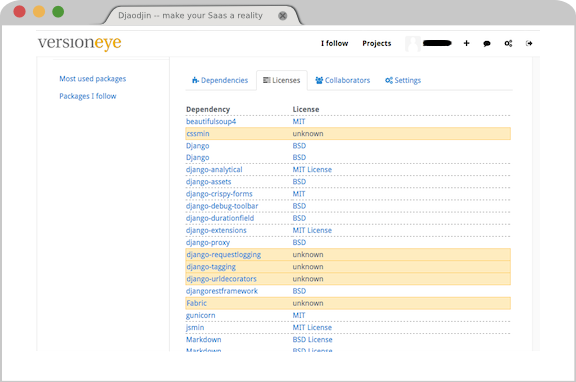Screen dimensions: 576x382
Task: Click the License column header
Action: 306,109
